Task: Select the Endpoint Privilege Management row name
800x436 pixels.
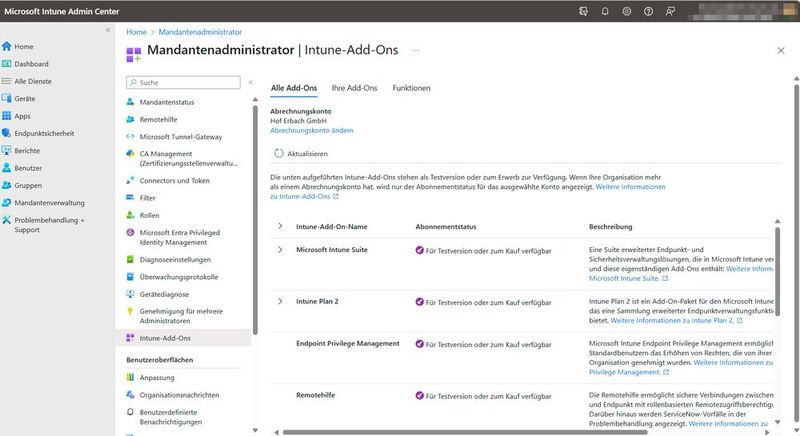Action: [x=347, y=344]
